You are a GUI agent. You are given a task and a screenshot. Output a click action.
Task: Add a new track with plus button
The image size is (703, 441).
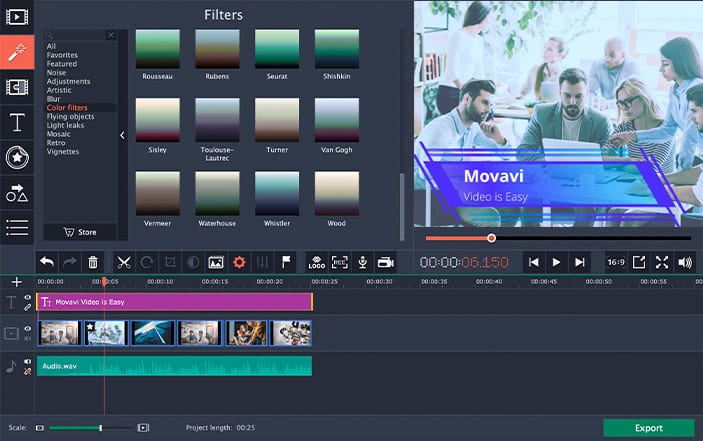16,282
